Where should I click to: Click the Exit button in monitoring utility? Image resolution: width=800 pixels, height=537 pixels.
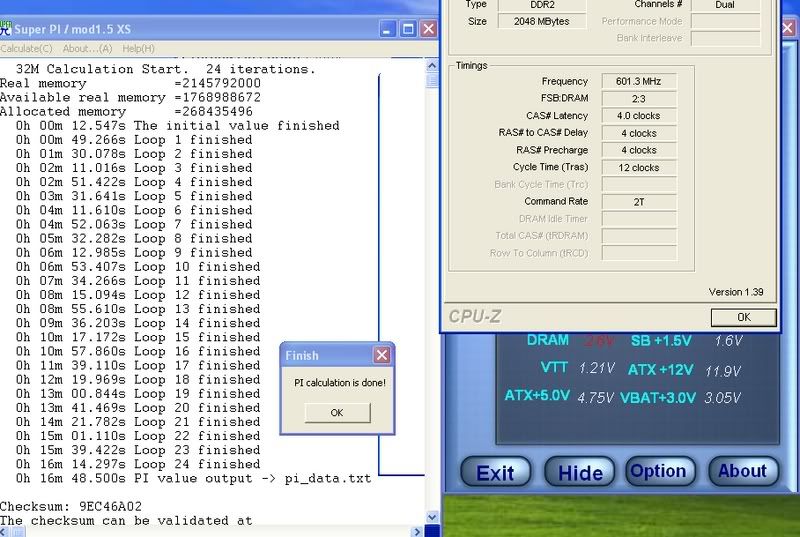(x=495, y=472)
